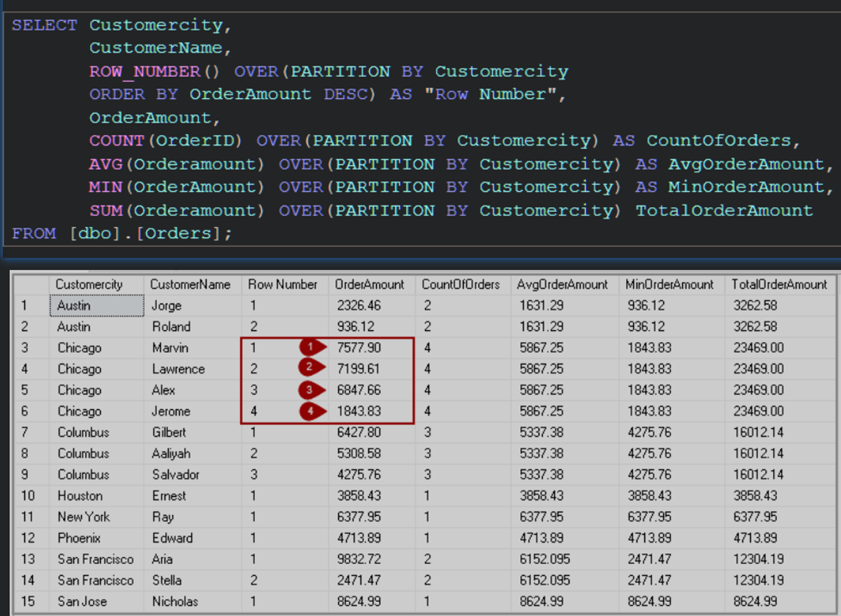Click the Edward customer name cell
Viewport: 841px width, 616px height.
click(x=193, y=538)
